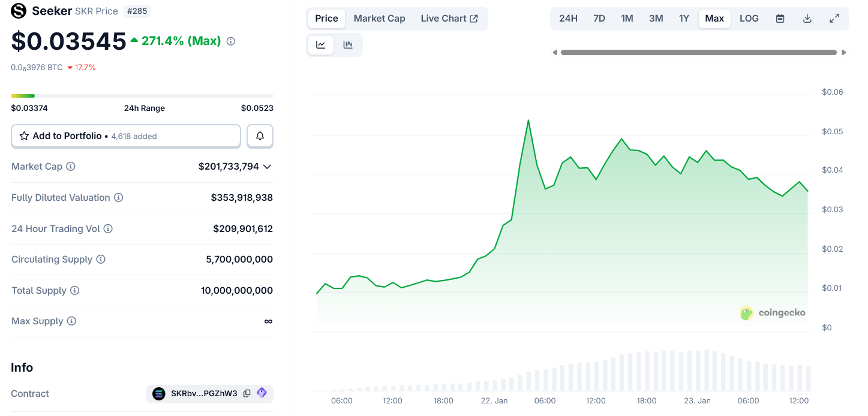Set a price alert via bell icon
Screen dimensions: 868x416
pyautogui.click(x=260, y=136)
